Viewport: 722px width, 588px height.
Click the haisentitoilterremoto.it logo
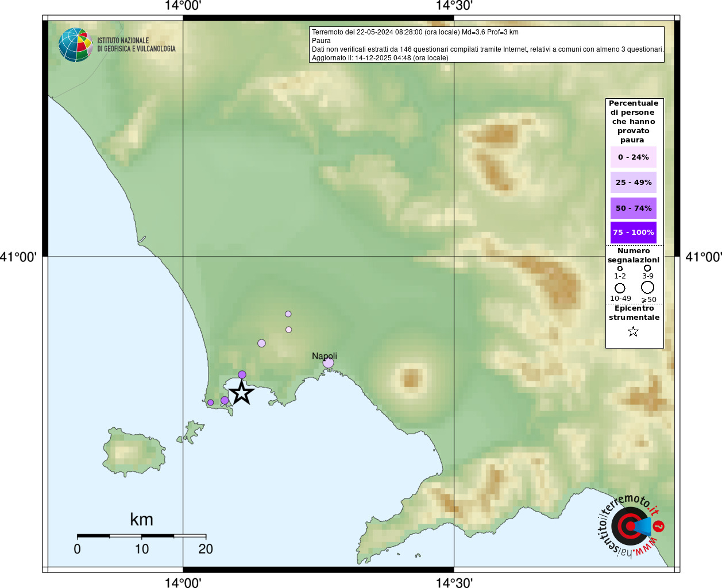pyautogui.click(x=631, y=525)
